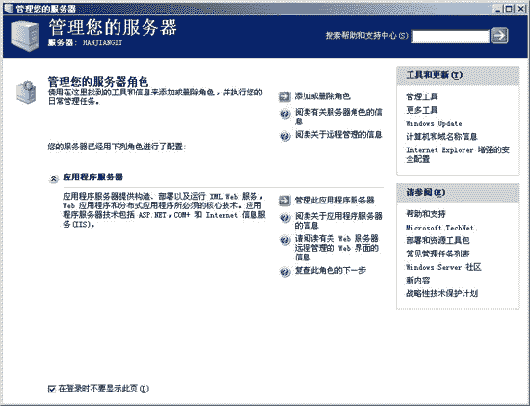The width and height of the screenshot is (530, 406).
Task: Click help icon beside 复查此角色的下一步
Action: (285, 271)
